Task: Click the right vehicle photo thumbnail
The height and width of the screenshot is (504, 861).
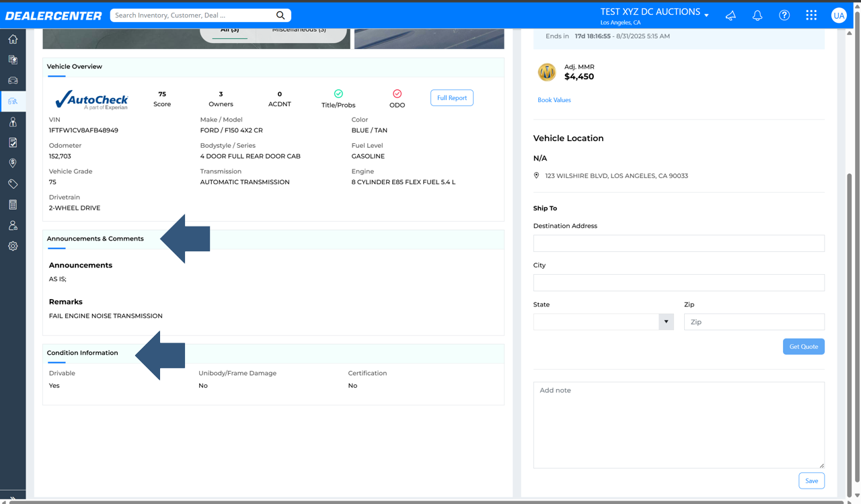Action: click(429, 38)
